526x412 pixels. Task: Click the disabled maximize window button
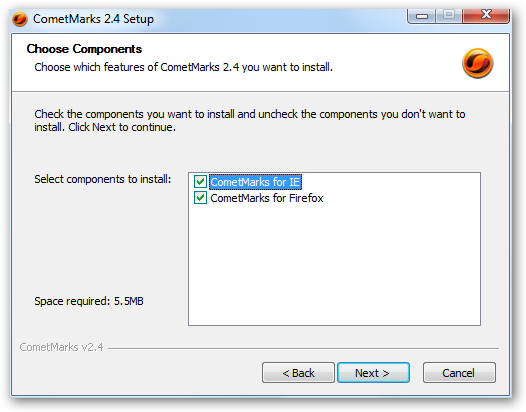click(x=449, y=15)
